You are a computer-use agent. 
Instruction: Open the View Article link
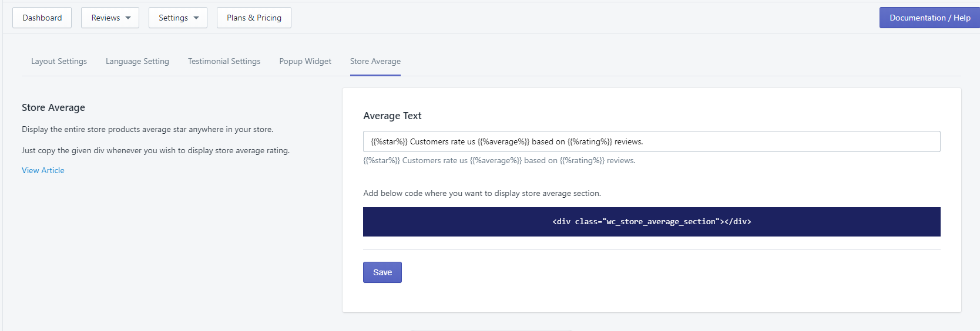[43, 170]
